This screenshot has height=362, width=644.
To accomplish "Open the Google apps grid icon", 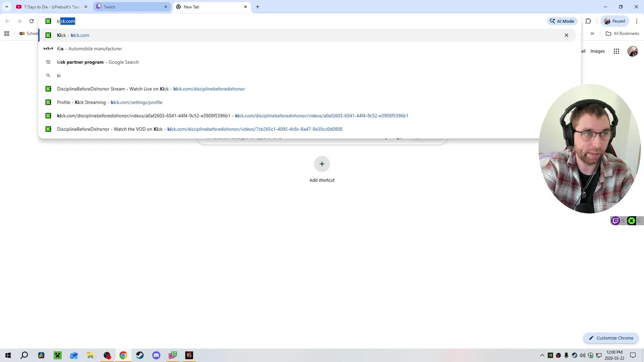I will (x=616, y=51).
